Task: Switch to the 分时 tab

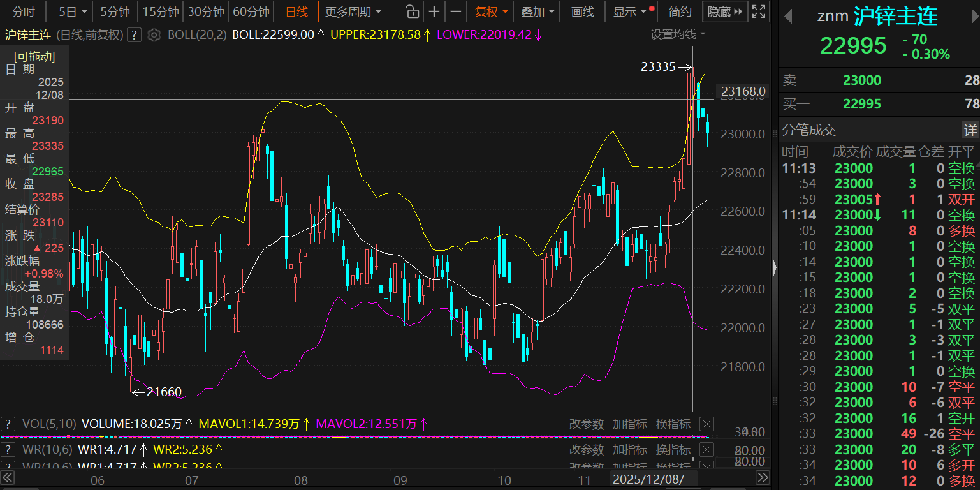Action: pyautogui.click(x=24, y=11)
